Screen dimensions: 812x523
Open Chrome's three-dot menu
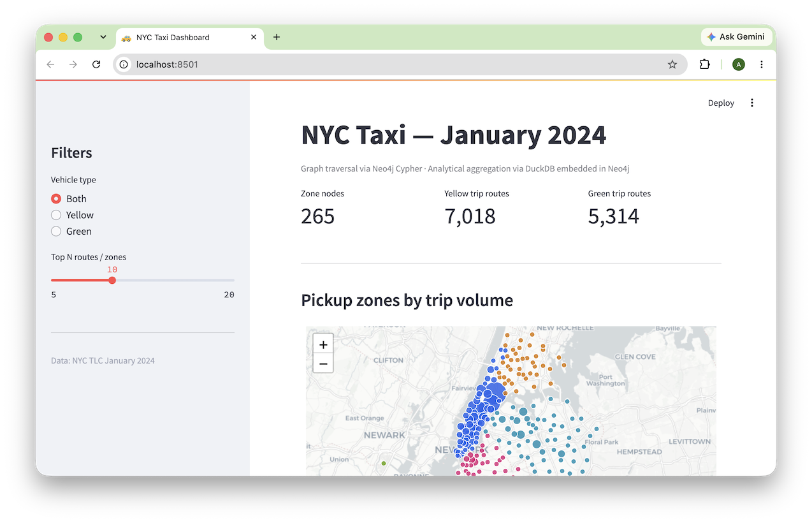762,64
